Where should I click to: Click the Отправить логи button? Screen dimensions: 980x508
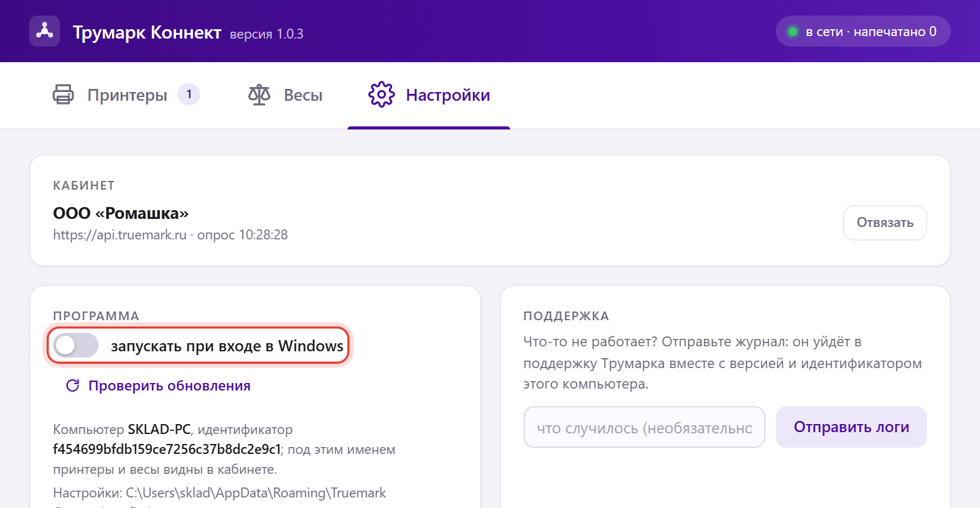point(851,427)
